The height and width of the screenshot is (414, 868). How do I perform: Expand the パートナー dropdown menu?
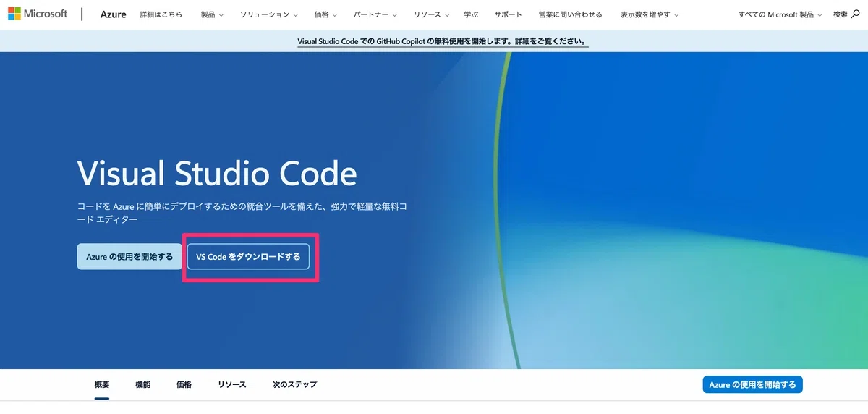click(376, 14)
